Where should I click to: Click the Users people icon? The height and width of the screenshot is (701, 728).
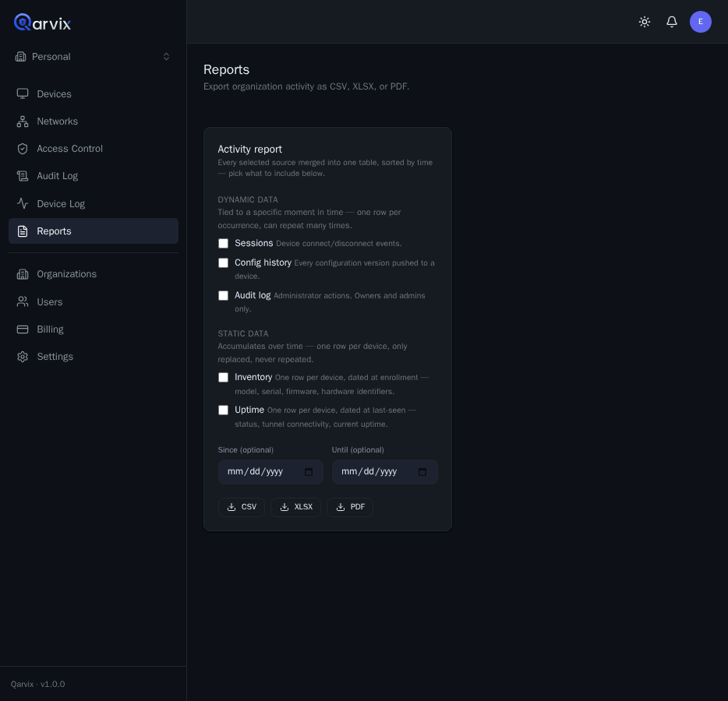(x=23, y=302)
